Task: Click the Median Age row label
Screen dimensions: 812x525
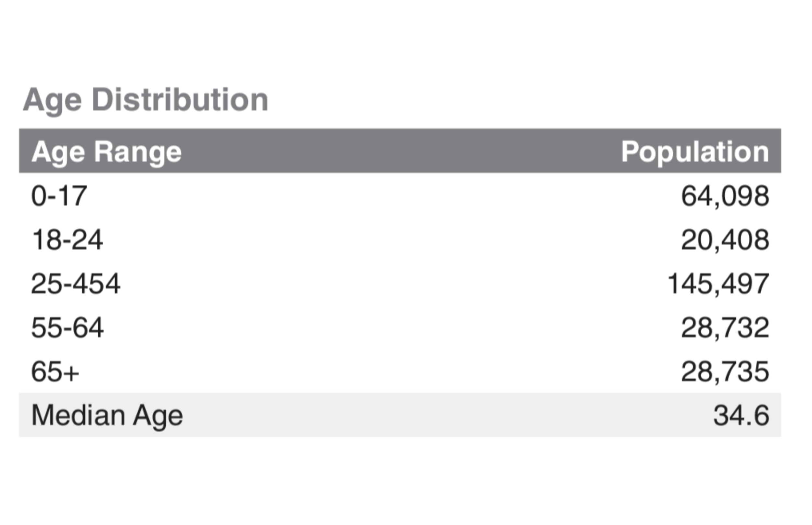Action: point(107,416)
